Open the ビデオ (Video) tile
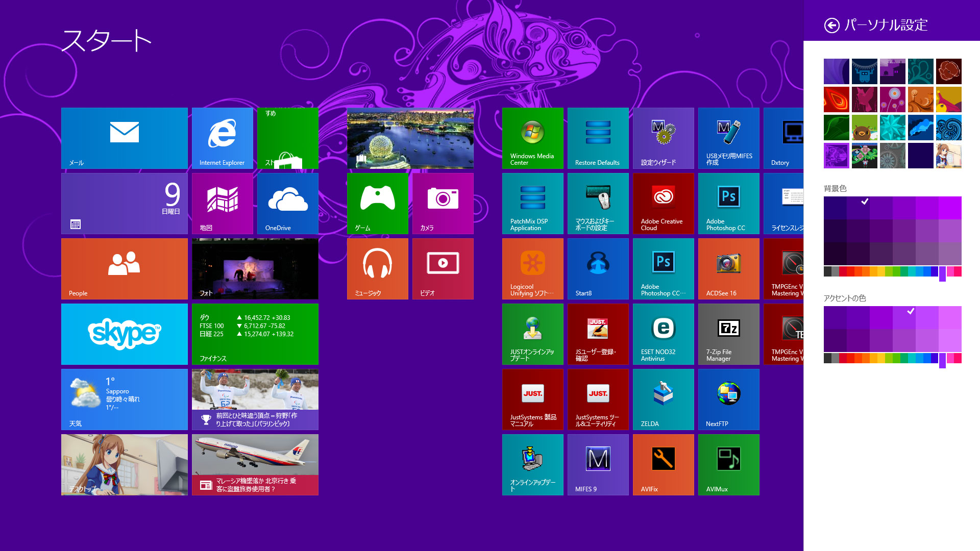The width and height of the screenshot is (980, 551). coord(443,269)
